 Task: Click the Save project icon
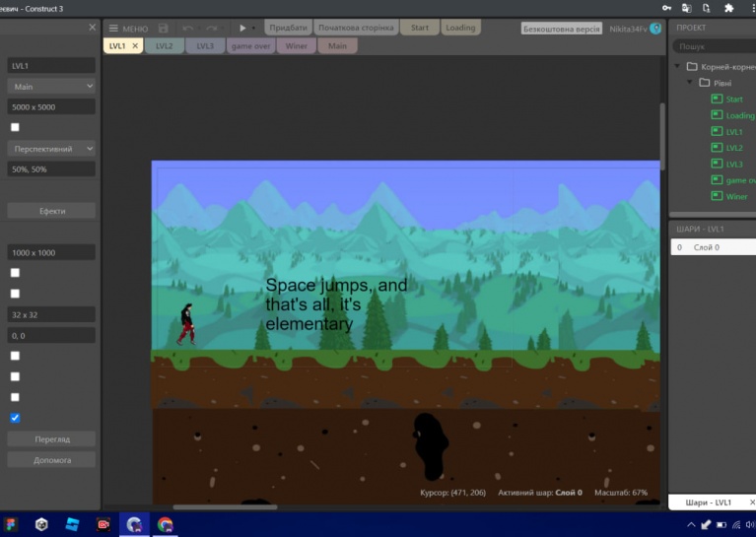163,29
